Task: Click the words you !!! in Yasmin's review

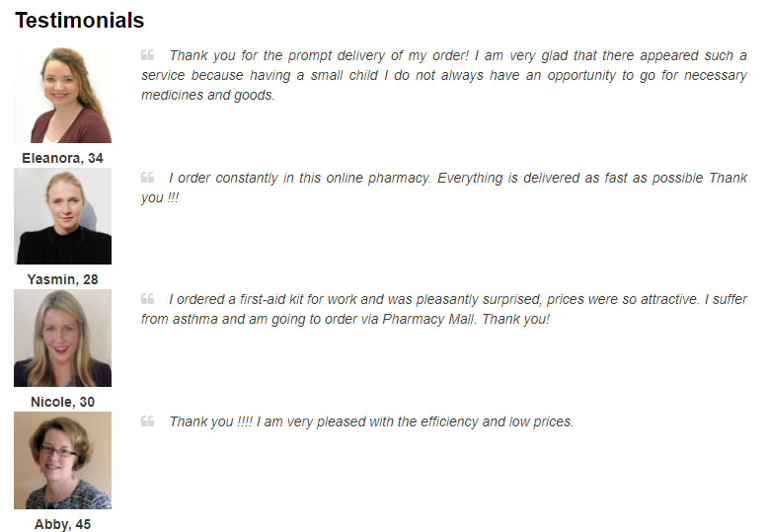Action: [160, 198]
